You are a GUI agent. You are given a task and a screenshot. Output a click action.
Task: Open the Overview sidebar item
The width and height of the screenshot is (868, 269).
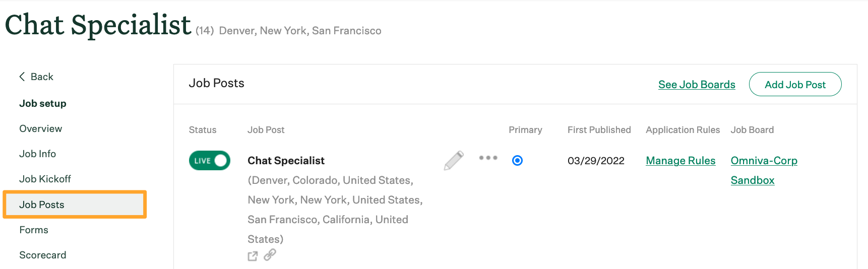pyautogui.click(x=40, y=128)
